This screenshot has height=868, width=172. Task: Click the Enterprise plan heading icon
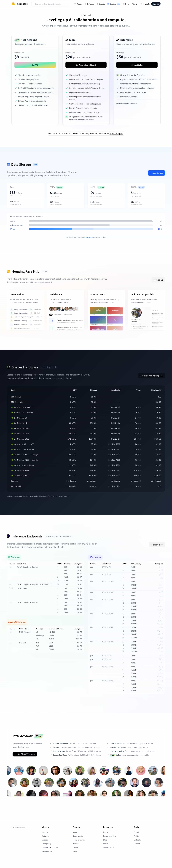point(117,40)
